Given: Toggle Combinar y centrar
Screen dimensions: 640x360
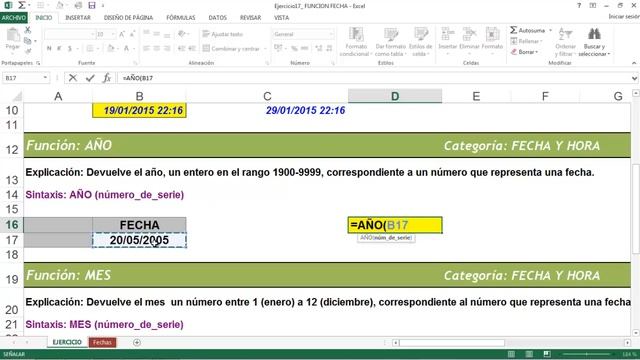Looking at the screenshot, I should tap(231, 49).
